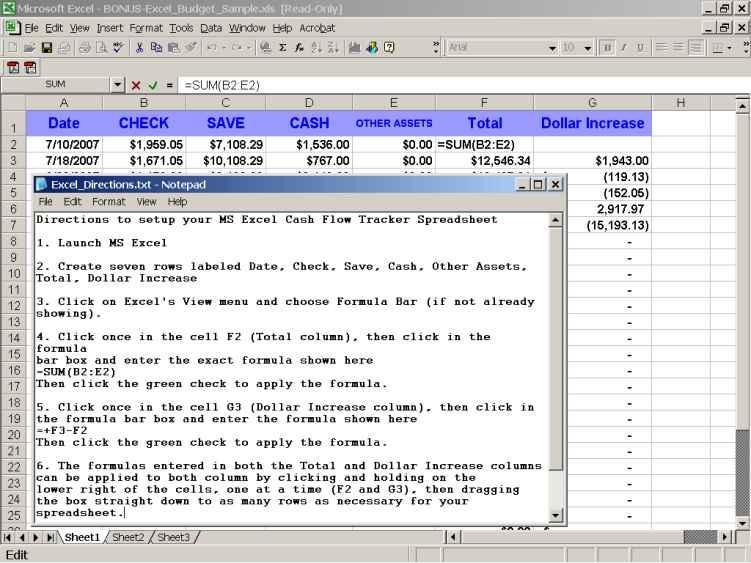
Task: Open the Arial font name dropdown
Action: coord(552,48)
